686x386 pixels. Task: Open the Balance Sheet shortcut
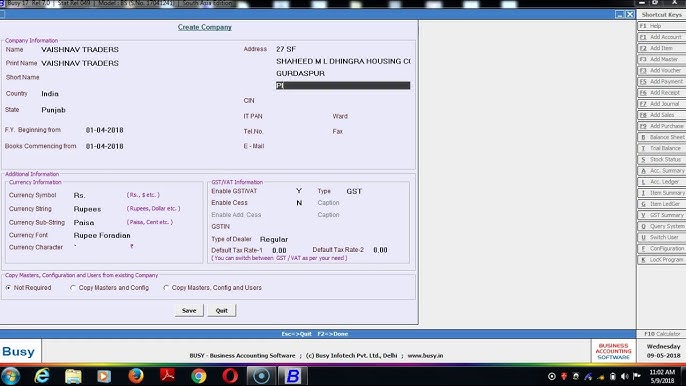(x=662, y=137)
